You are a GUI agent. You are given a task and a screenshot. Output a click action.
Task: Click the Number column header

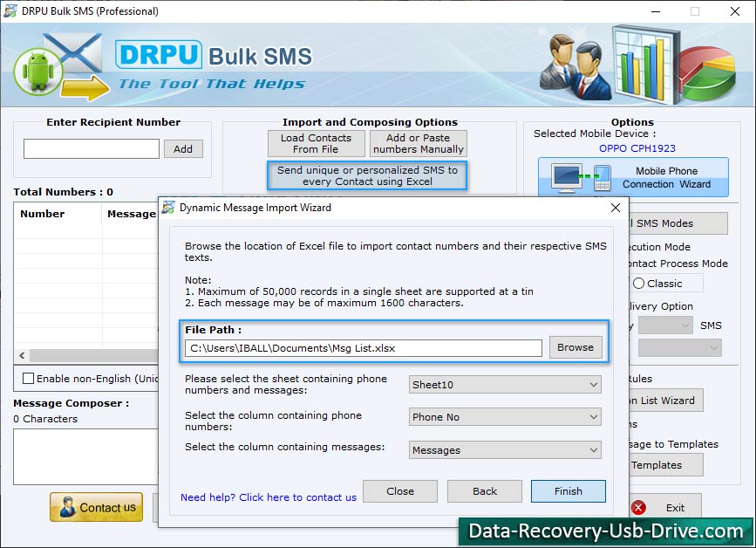pos(43,214)
